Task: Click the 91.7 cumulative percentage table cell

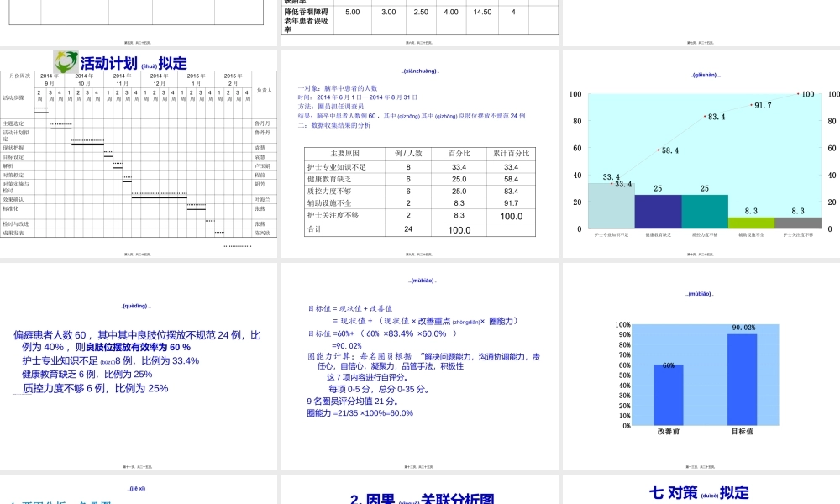Action: [x=511, y=203]
